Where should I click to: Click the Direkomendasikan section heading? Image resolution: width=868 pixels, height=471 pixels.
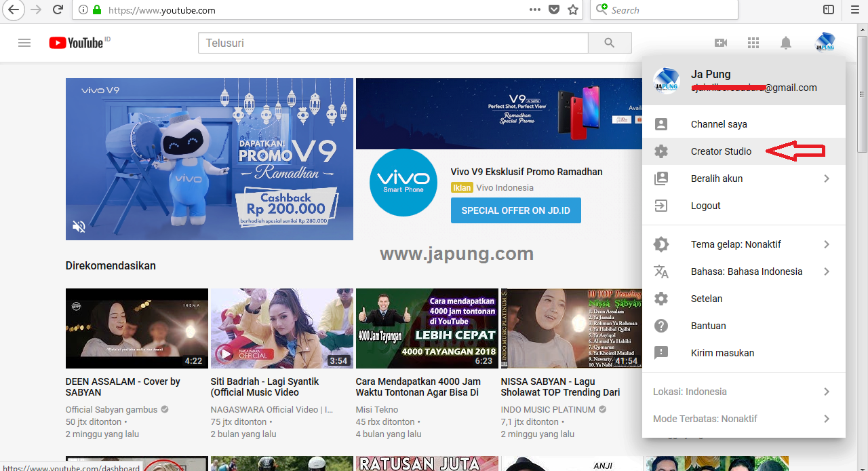tap(111, 265)
